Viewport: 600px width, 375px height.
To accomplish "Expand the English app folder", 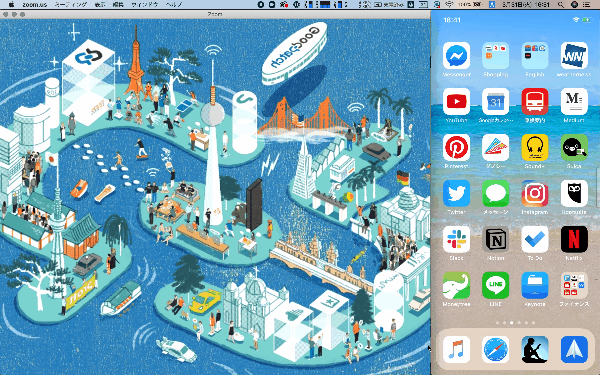I will (535, 55).
